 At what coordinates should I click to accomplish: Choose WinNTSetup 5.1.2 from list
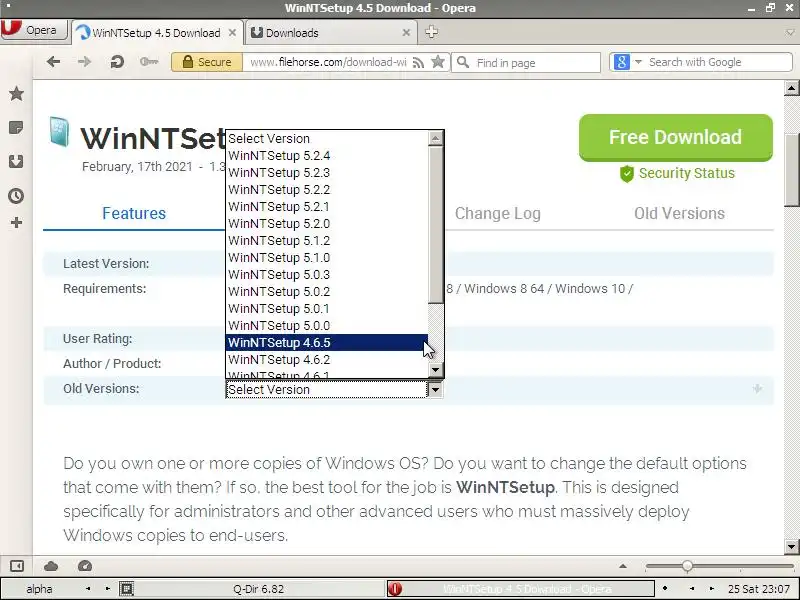[327, 240]
